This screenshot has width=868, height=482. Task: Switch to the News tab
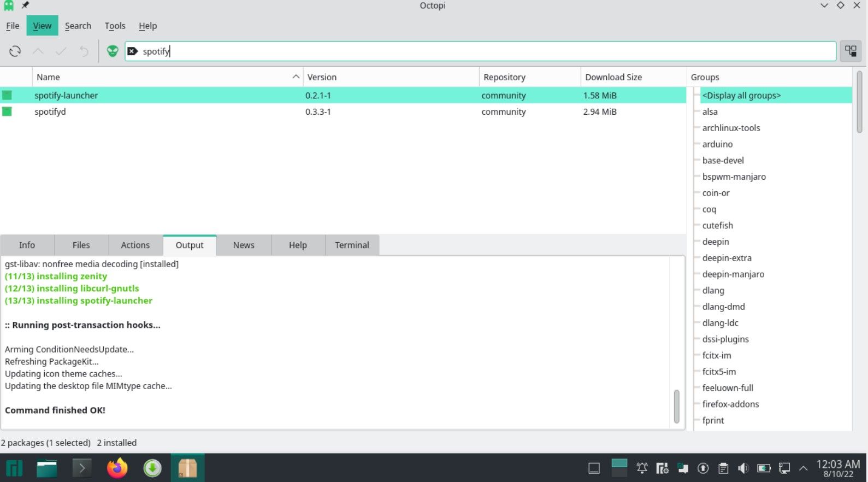coord(244,245)
